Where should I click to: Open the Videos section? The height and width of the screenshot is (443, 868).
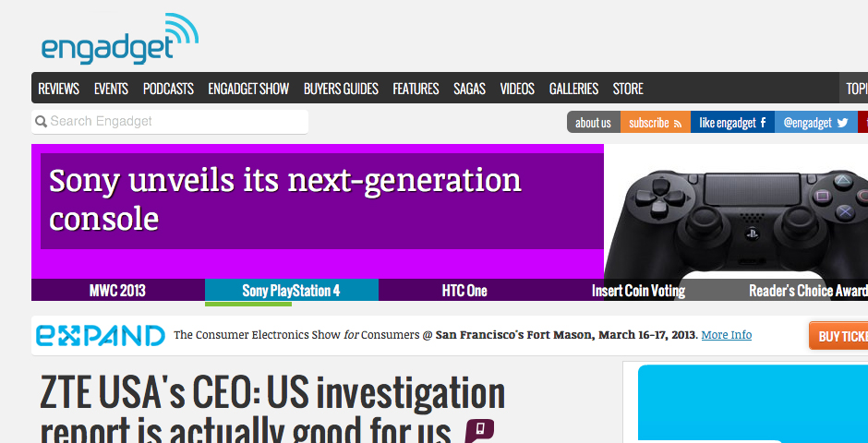517,89
